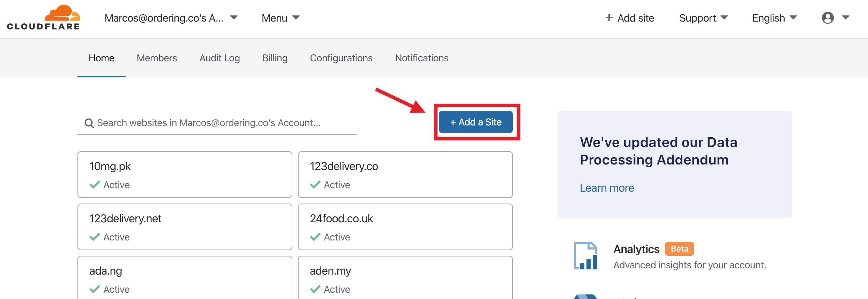Focus the Search websites input field

click(217, 123)
